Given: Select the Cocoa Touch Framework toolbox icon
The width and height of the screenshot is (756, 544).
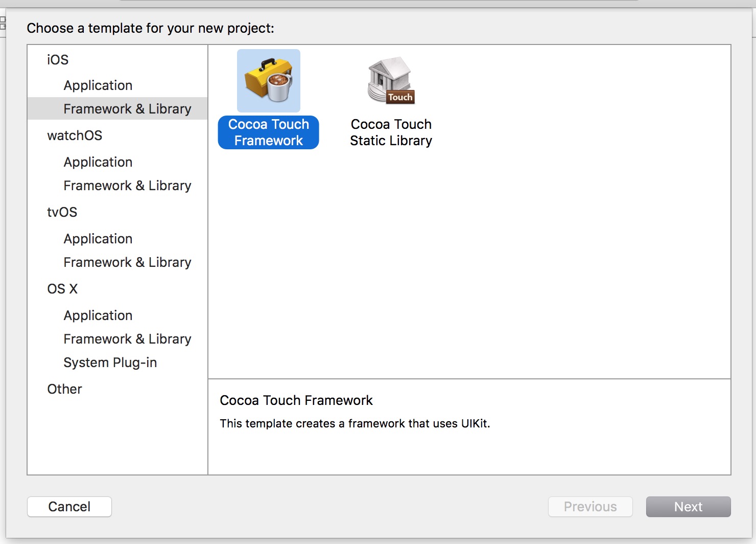Looking at the screenshot, I should pyautogui.click(x=269, y=81).
